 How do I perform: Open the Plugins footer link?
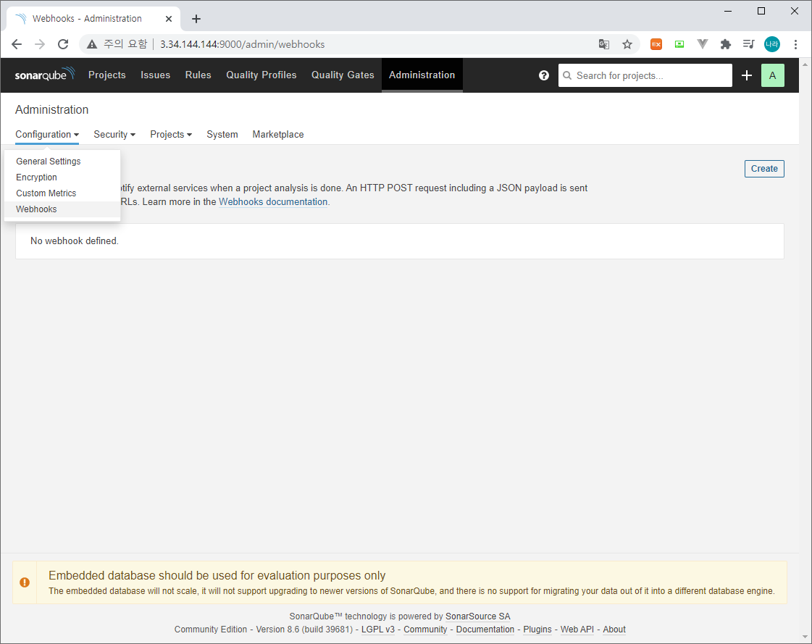pyautogui.click(x=537, y=629)
